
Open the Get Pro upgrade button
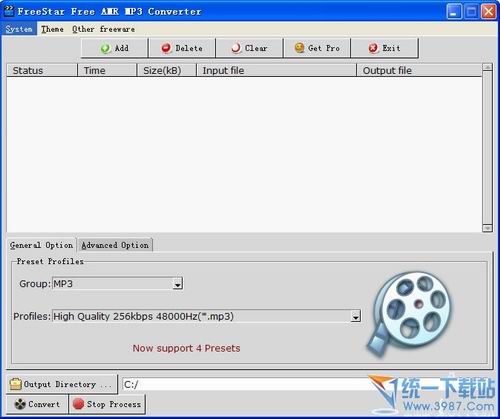pyautogui.click(x=317, y=48)
